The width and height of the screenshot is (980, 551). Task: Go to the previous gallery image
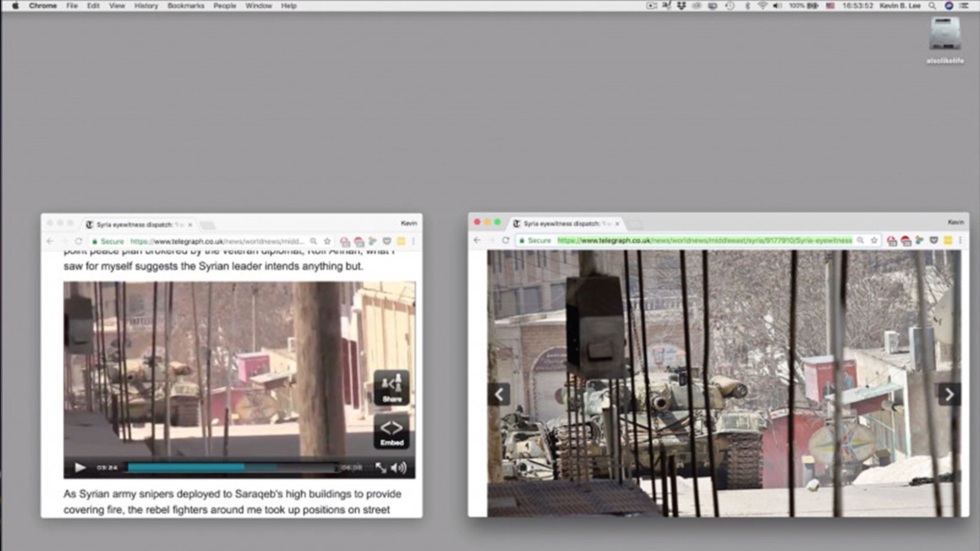(499, 394)
